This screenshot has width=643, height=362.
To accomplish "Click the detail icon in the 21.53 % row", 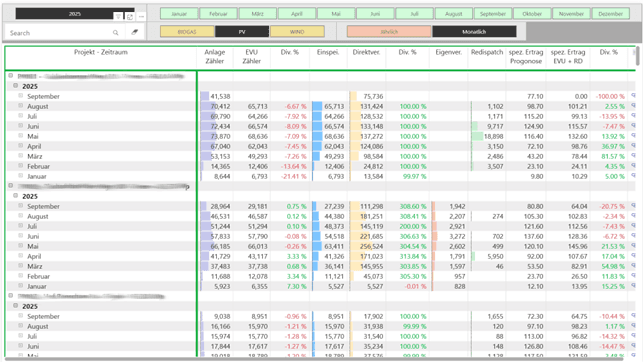I will point(633,246).
